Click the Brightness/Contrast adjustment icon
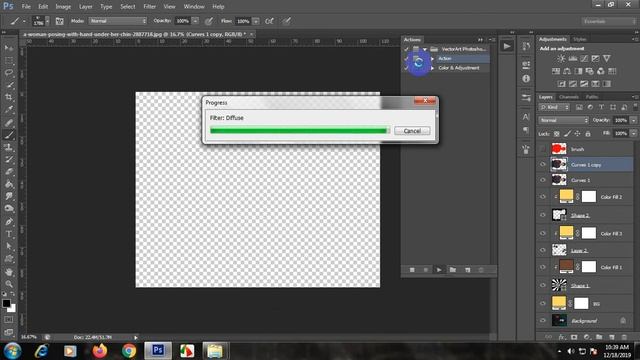Screen dimensions: 640x360 [x=561, y=59]
